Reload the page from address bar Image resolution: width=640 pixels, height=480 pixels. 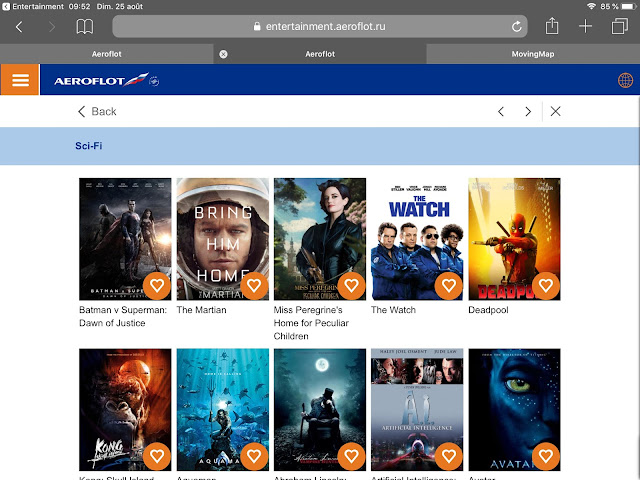tap(516, 27)
